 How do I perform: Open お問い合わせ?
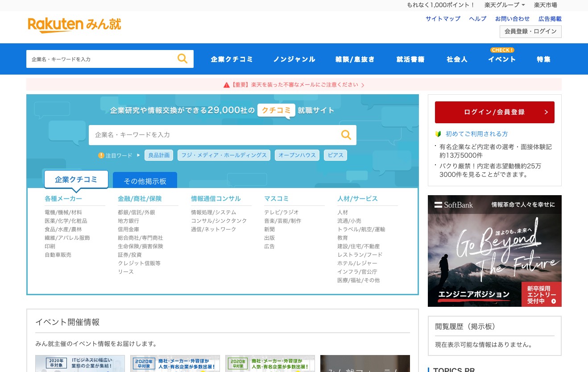pos(513,19)
